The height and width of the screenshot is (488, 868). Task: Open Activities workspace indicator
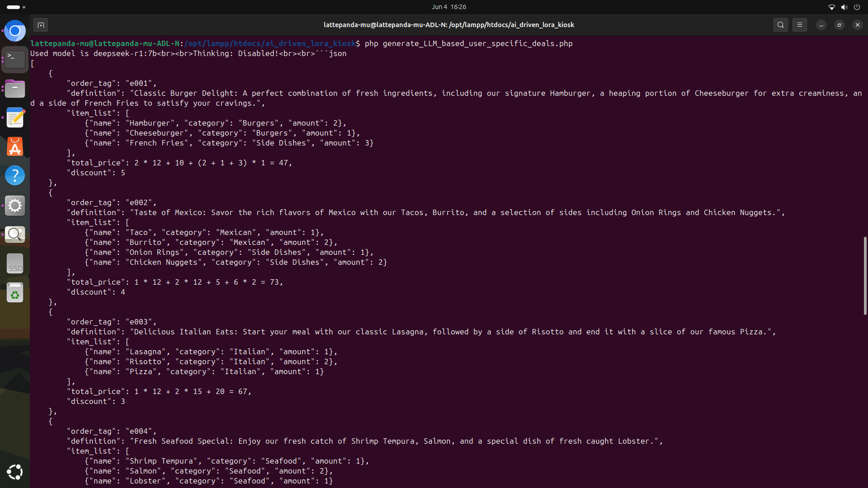coord(16,7)
